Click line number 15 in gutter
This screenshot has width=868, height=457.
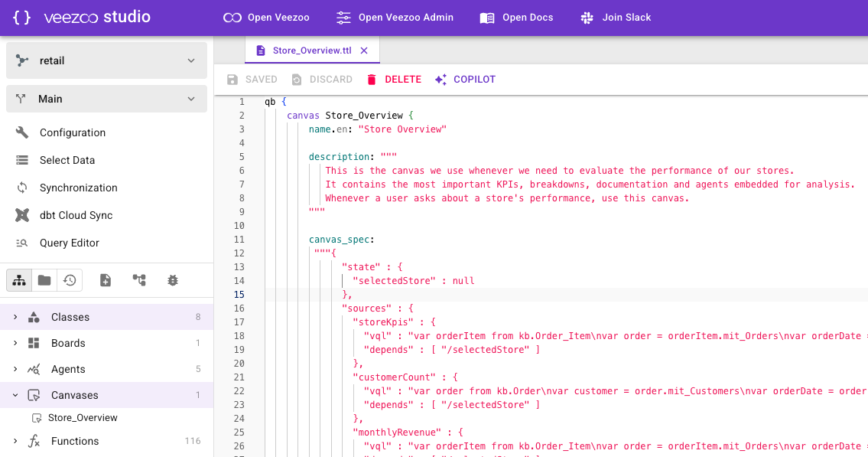coord(239,294)
